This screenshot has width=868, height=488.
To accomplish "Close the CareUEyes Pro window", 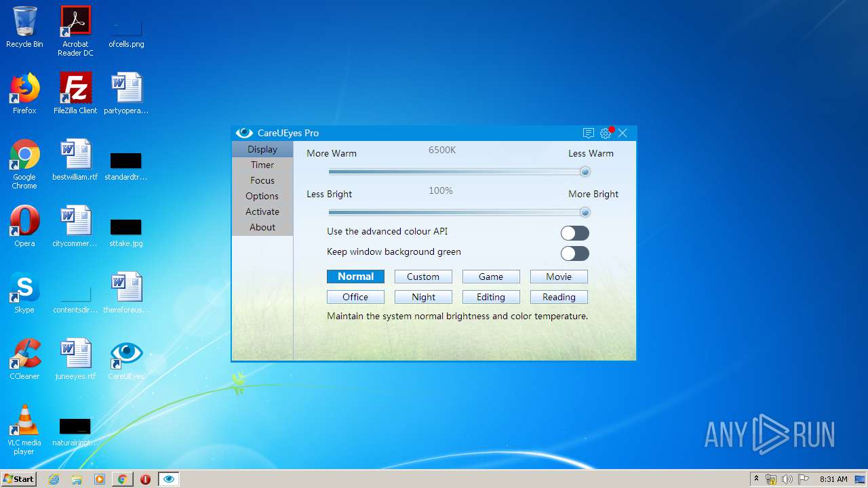I will [x=623, y=133].
